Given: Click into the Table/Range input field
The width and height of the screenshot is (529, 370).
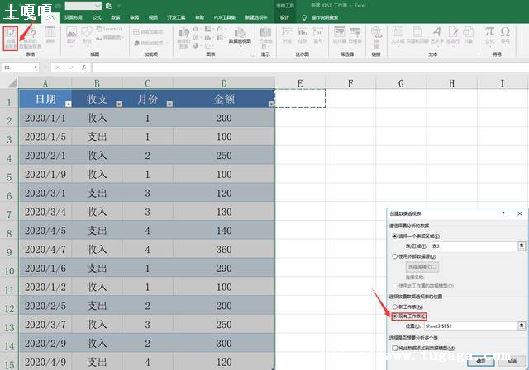Looking at the screenshot, I should point(474,246).
